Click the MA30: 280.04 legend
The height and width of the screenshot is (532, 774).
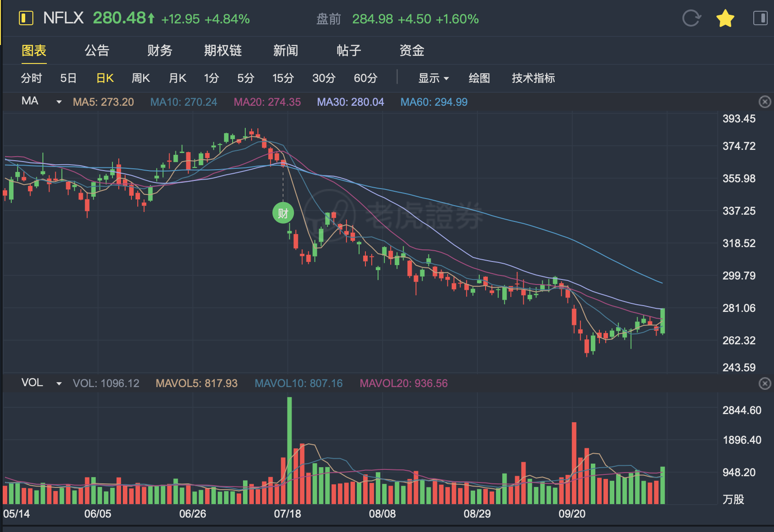[x=351, y=102]
